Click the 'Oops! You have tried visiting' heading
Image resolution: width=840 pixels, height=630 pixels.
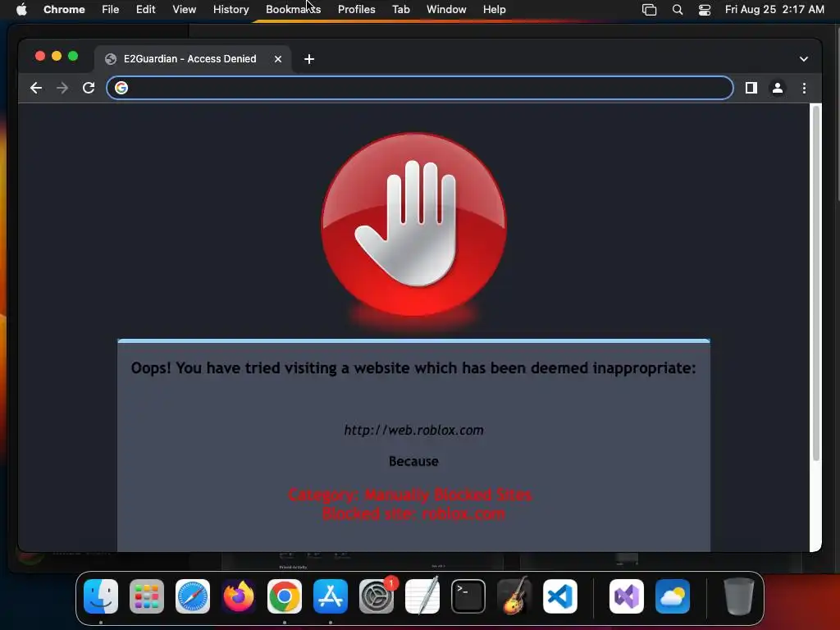[413, 368]
